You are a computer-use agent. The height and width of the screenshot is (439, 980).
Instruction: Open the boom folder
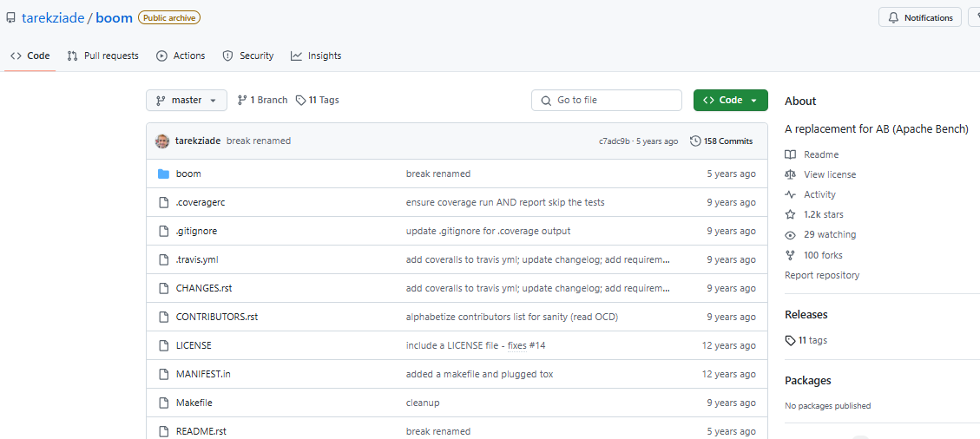pyautogui.click(x=188, y=174)
